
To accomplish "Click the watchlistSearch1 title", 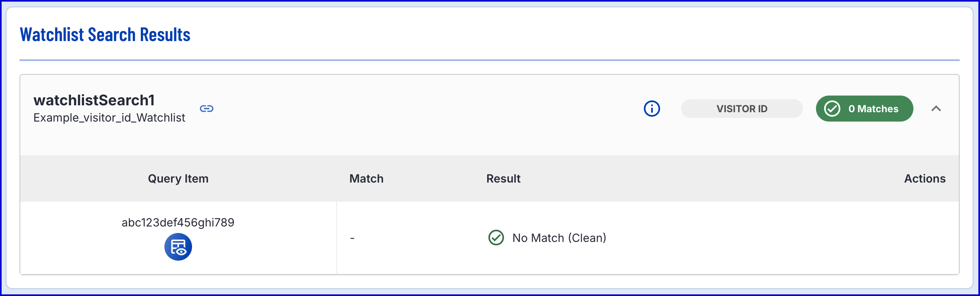I will point(94,100).
